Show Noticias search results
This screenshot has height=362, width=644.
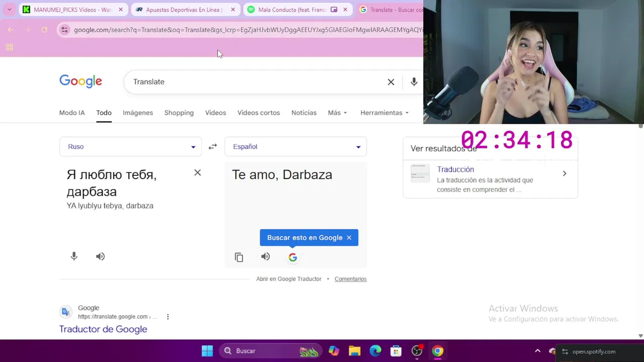pyautogui.click(x=304, y=113)
